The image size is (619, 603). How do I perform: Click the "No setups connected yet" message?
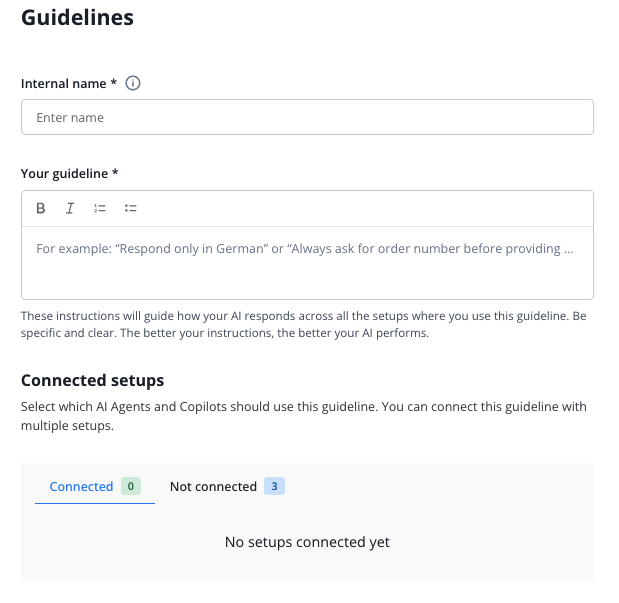307,542
